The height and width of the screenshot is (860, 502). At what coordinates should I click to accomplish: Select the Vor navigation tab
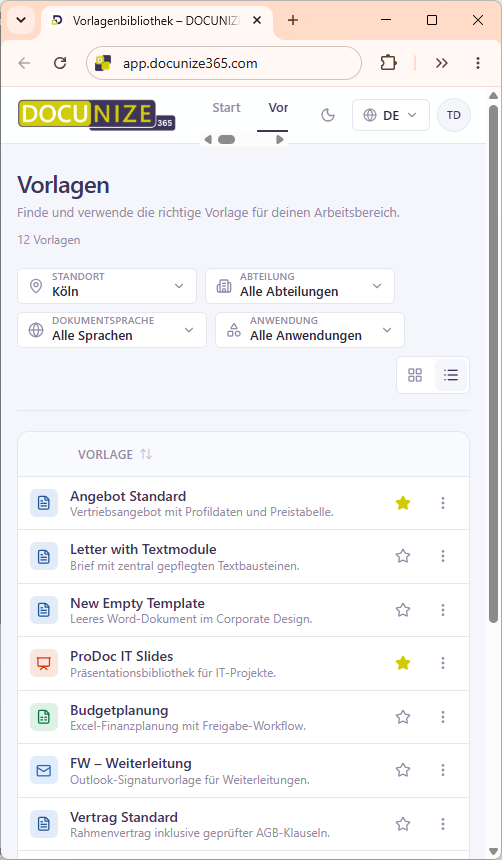tap(278, 108)
